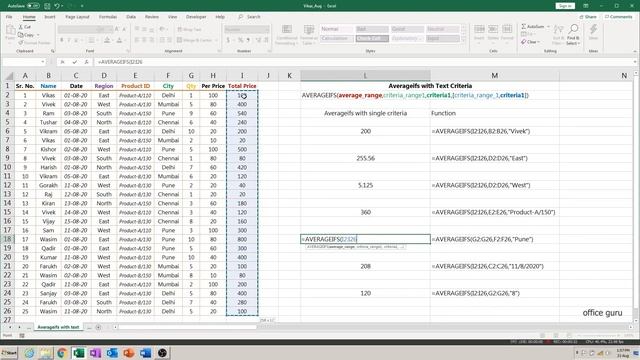This screenshot has height=360, width=640.
Task: Click the Save icon in title bar
Action: tap(47, 6)
